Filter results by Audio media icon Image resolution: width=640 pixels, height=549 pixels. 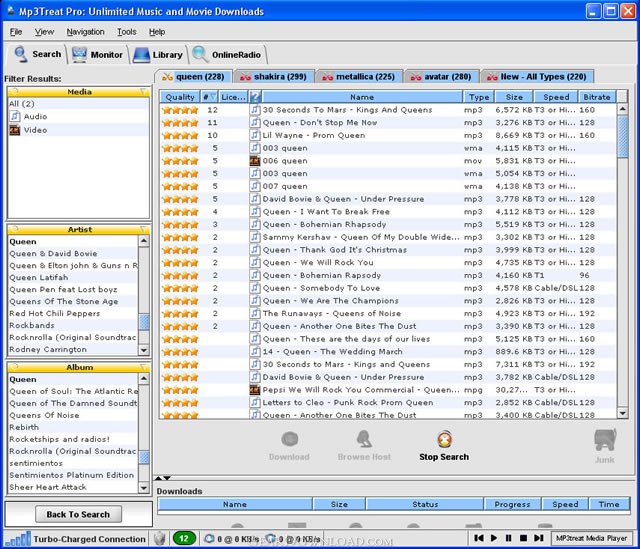pyautogui.click(x=15, y=116)
